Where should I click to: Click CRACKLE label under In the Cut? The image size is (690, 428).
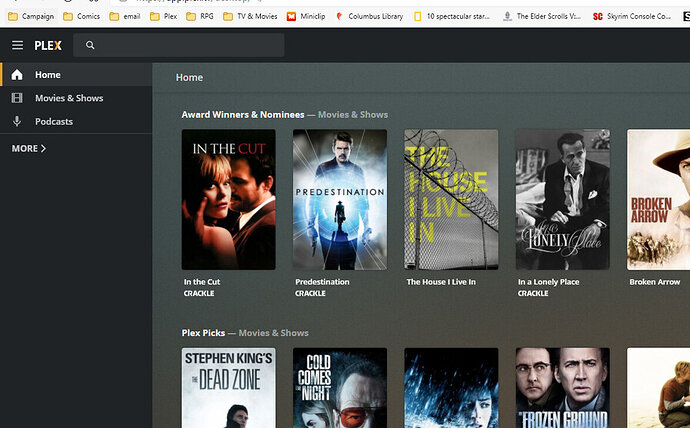click(199, 293)
